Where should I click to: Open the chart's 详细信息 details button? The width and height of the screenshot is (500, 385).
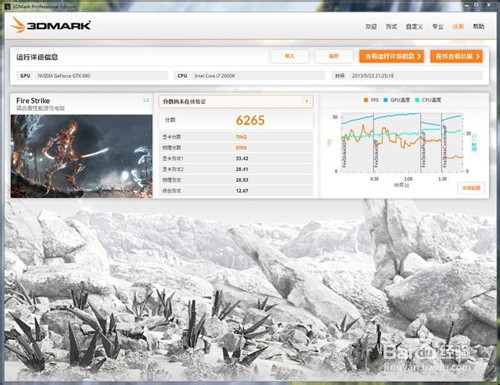point(471,188)
